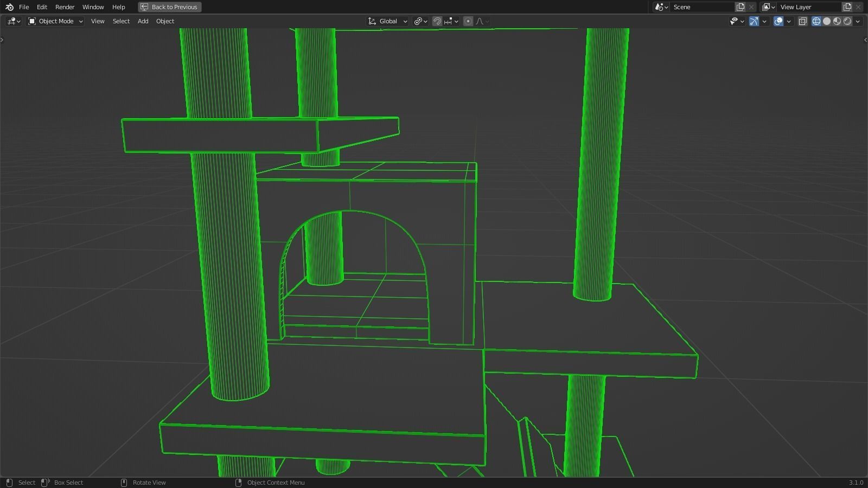Switch to wireframe viewport shading
868x488 pixels.
tap(816, 21)
